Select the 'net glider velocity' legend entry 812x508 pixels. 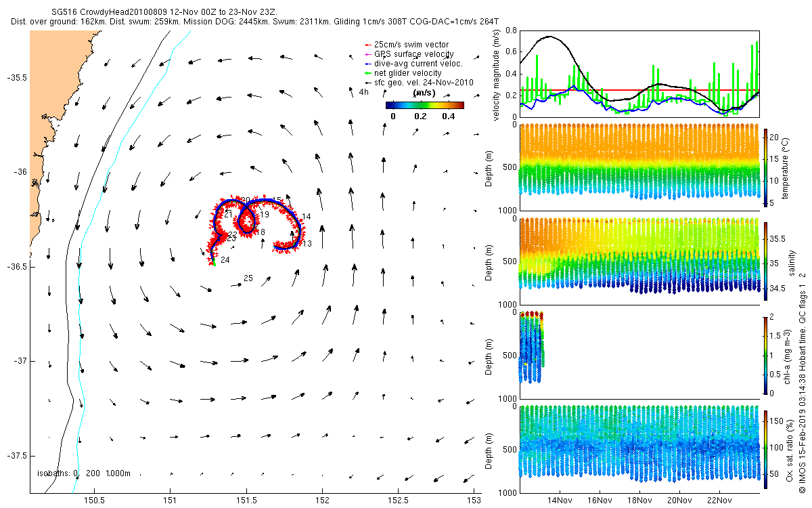click(403, 73)
